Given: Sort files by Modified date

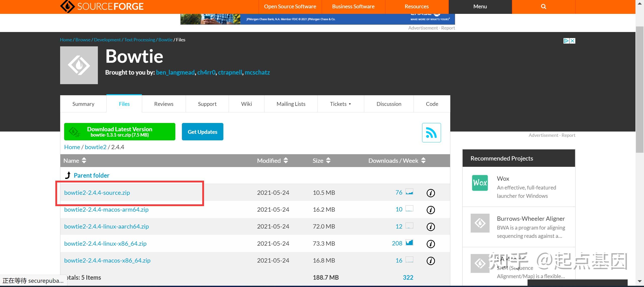Looking at the screenshot, I should [272, 161].
